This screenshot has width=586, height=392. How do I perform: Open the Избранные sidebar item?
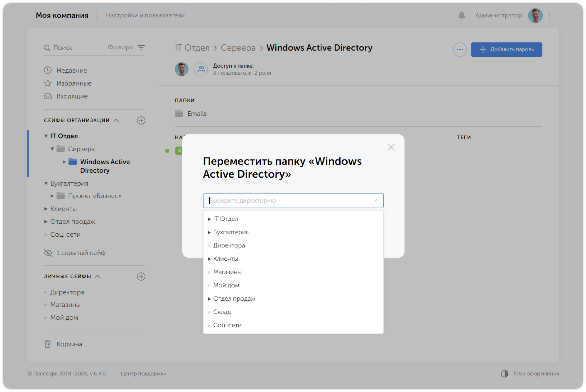[x=74, y=83]
